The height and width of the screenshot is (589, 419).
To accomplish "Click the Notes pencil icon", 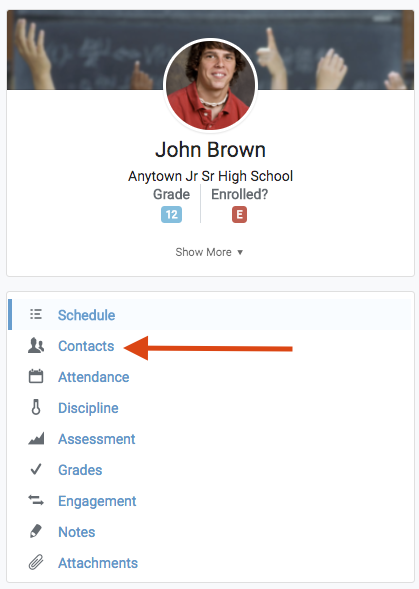I will click(x=36, y=531).
